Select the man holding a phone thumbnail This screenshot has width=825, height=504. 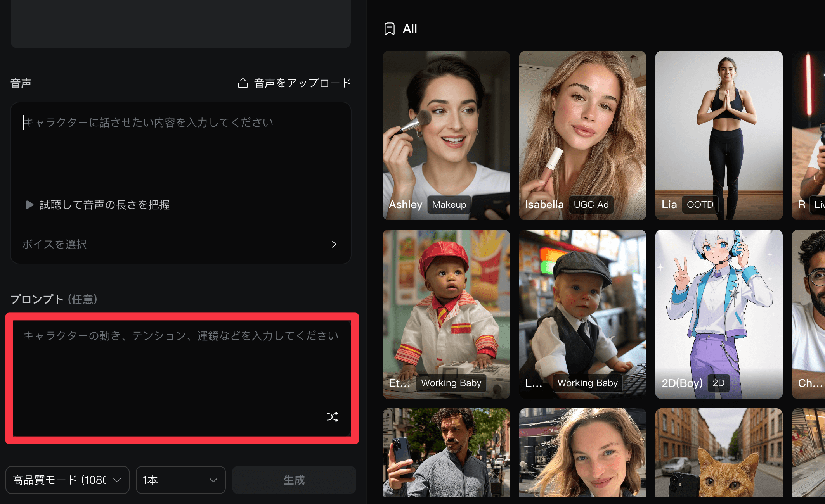[446, 454]
